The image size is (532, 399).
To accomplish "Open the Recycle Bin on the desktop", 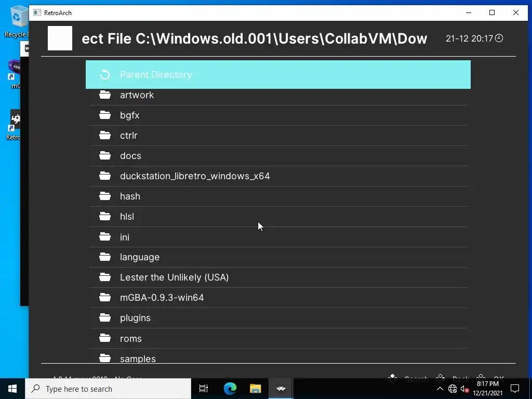I will 16,21.
